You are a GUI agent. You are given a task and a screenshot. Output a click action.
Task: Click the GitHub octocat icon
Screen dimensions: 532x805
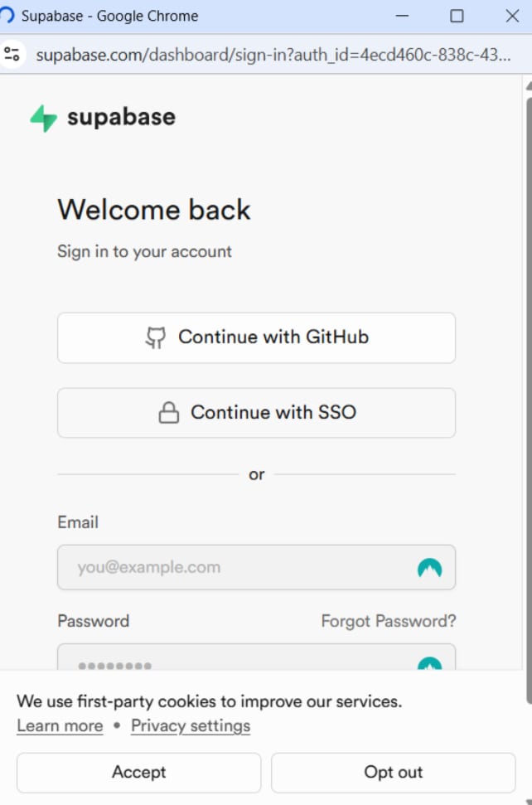pos(155,337)
